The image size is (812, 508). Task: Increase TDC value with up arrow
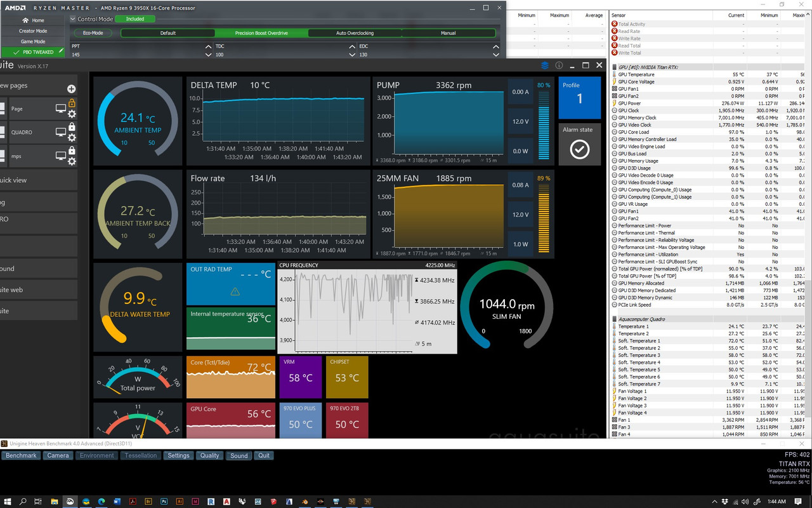(352, 46)
